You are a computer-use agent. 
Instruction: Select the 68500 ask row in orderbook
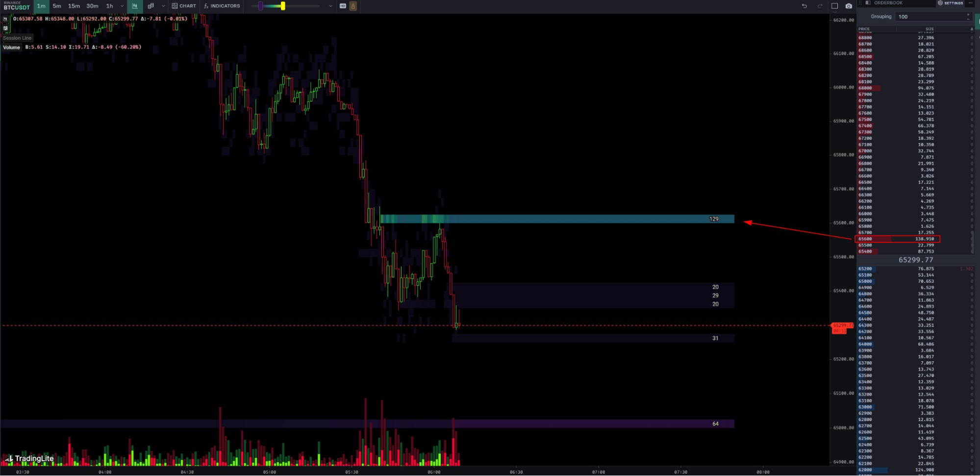916,57
